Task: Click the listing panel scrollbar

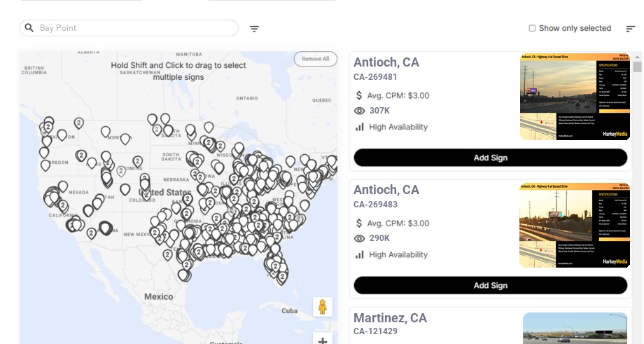Action: 637,67
